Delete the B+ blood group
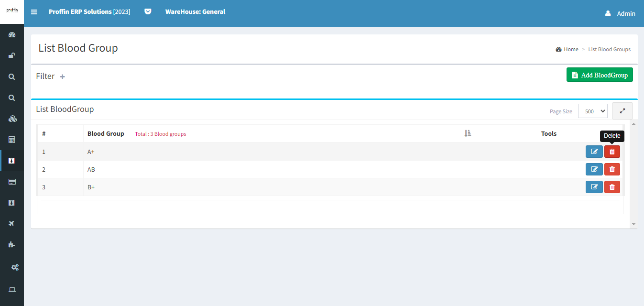 [612, 187]
